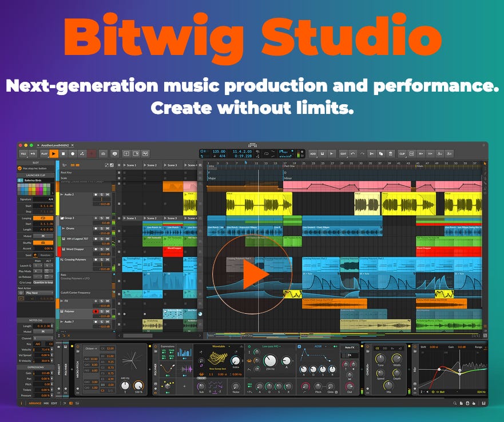Solo the Audio 2 track
Screen dimensions: 504x422
click(102, 195)
